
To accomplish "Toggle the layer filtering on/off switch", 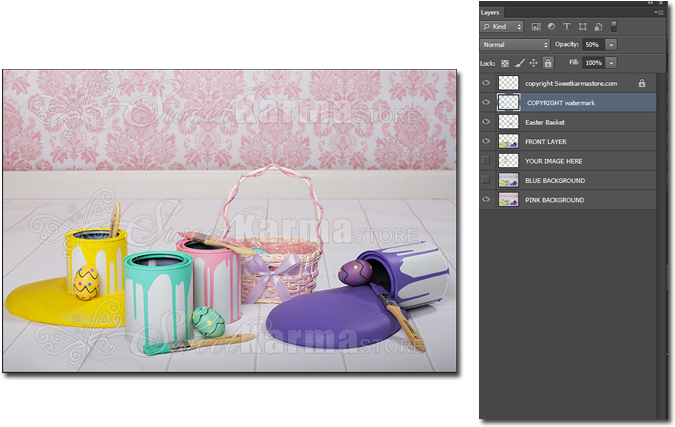I will point(614,27).
